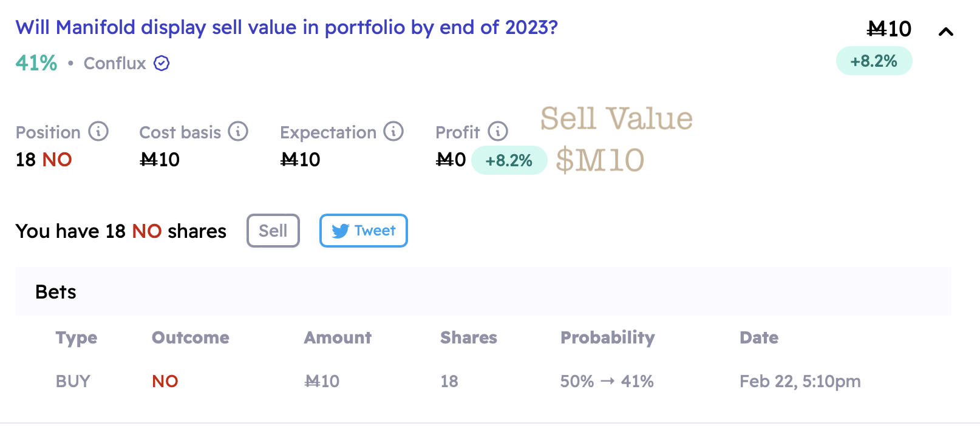Click the Type column header
This screenshot has height=426, width=980.
[x=77, y=337]
